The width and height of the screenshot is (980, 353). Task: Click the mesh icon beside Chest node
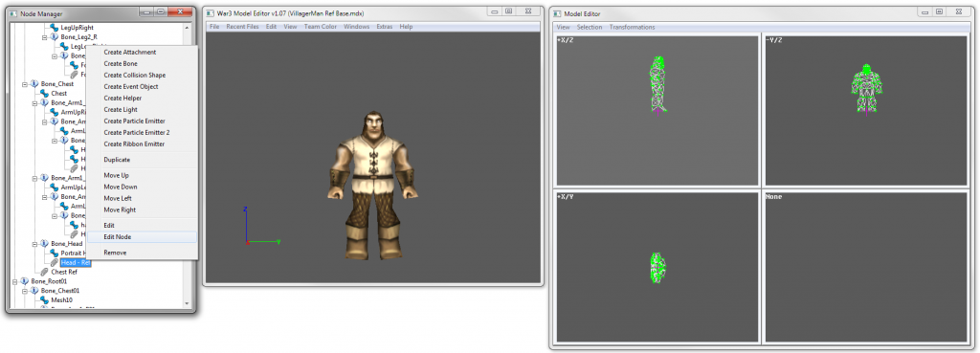coord(44,93)
